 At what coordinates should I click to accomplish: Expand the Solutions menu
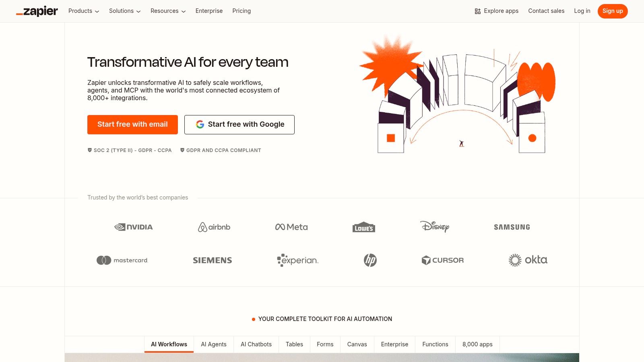pos(124,11)
